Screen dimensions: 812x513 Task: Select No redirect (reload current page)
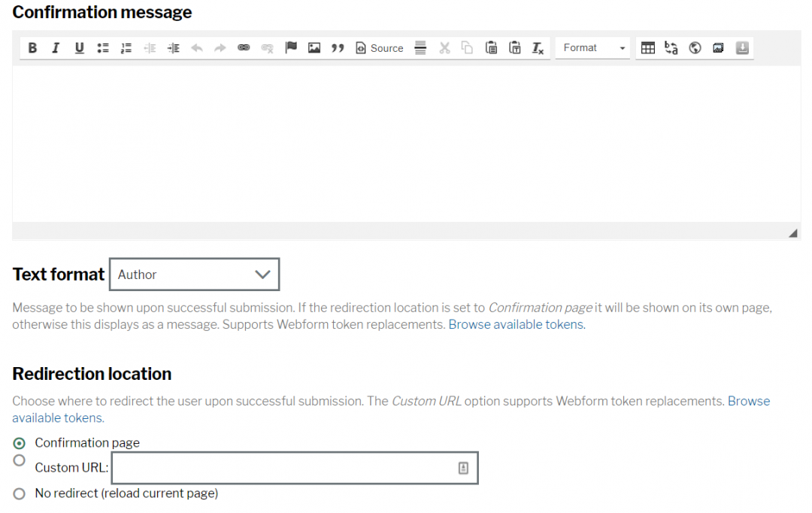click(19, 493)
